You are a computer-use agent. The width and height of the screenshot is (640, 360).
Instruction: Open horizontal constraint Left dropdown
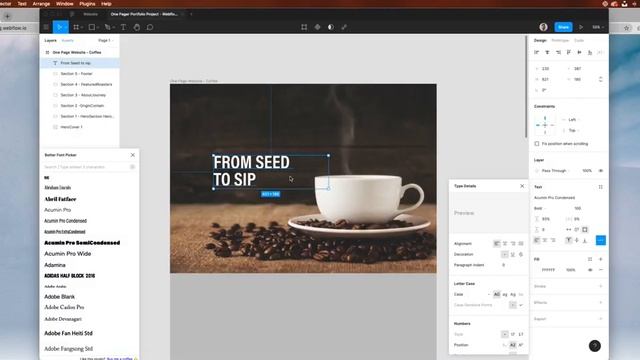tap(573, 120)
